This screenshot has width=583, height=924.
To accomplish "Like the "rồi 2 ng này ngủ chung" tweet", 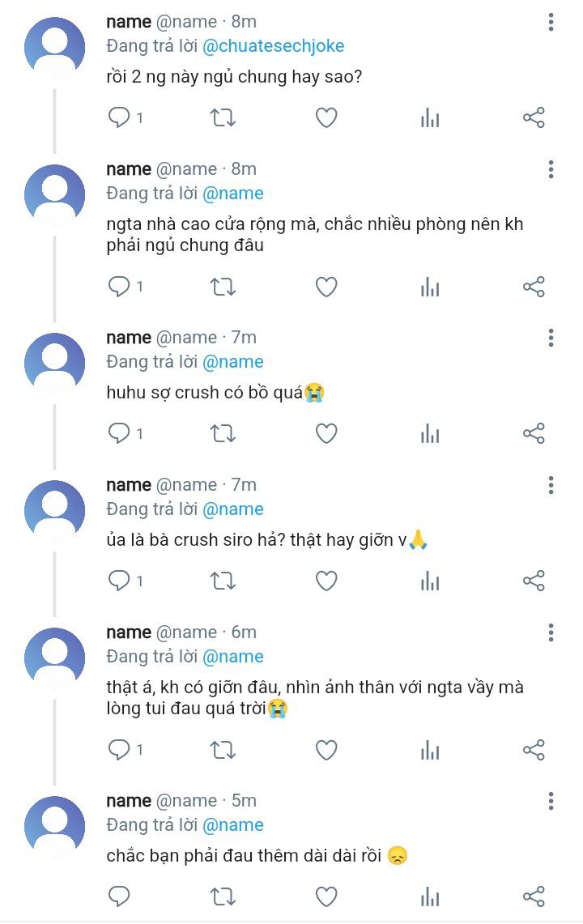I will pyautogui.click(x=326, y=118).
